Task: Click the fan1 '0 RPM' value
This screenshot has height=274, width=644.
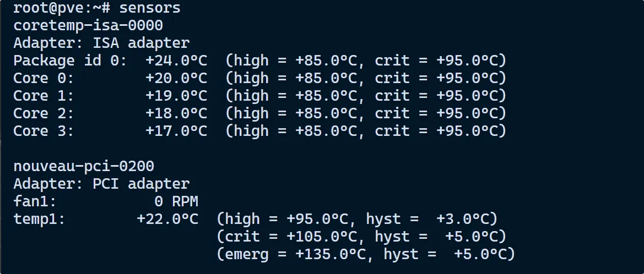Action: click(x=176, y=201)
